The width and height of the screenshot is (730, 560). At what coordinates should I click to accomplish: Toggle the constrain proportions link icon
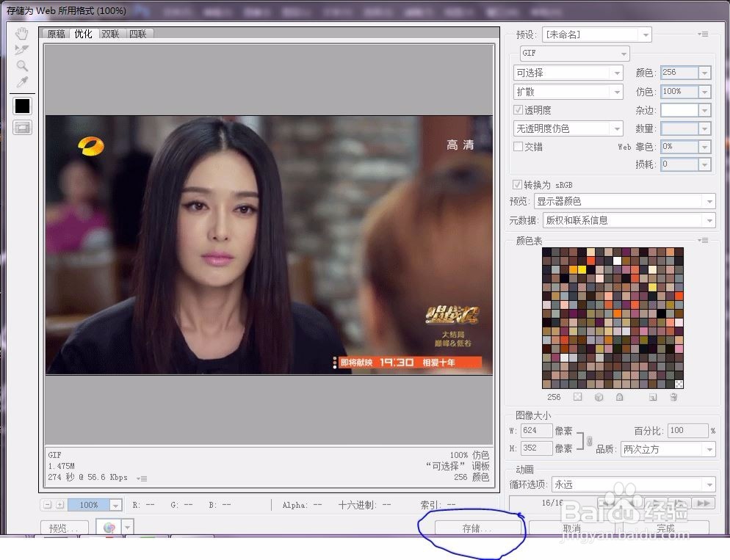tap(589, 440)
